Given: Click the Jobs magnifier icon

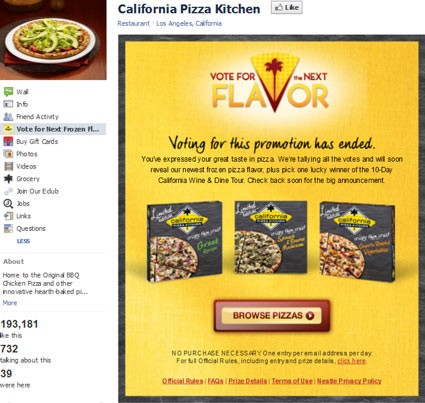Looking at the screenshot, I should (x=8, y=203).
